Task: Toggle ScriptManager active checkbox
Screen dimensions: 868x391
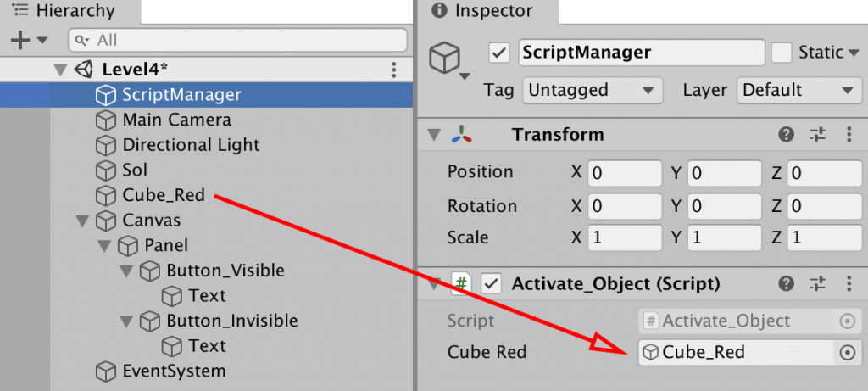Action: pos(499,53)
